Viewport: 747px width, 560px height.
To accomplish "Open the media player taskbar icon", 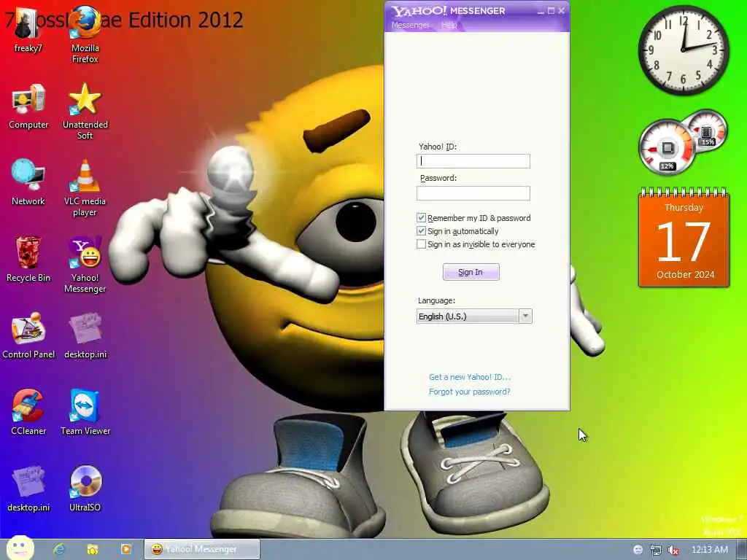I will tap(125, 550).
